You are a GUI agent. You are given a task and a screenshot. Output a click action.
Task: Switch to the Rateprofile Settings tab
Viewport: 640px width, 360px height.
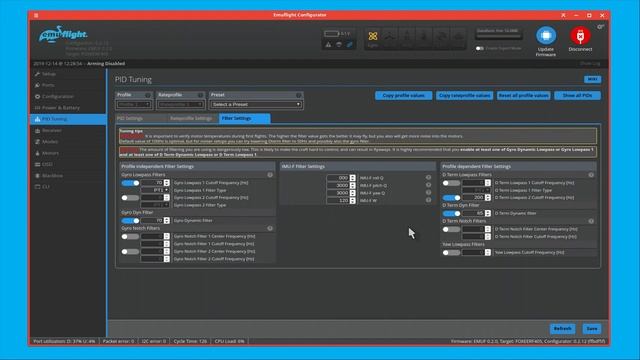click(x=191, y=118)
